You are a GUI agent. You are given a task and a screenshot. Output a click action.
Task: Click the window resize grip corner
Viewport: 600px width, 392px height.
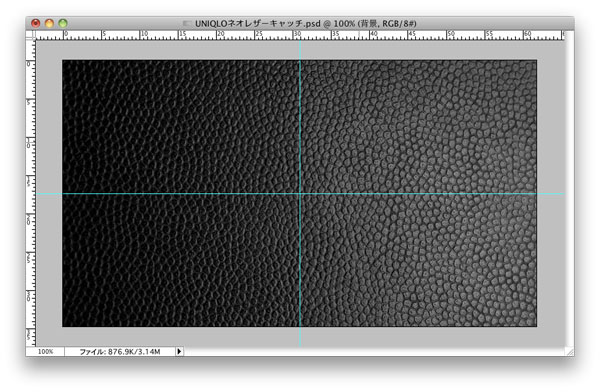coord(569,351)
